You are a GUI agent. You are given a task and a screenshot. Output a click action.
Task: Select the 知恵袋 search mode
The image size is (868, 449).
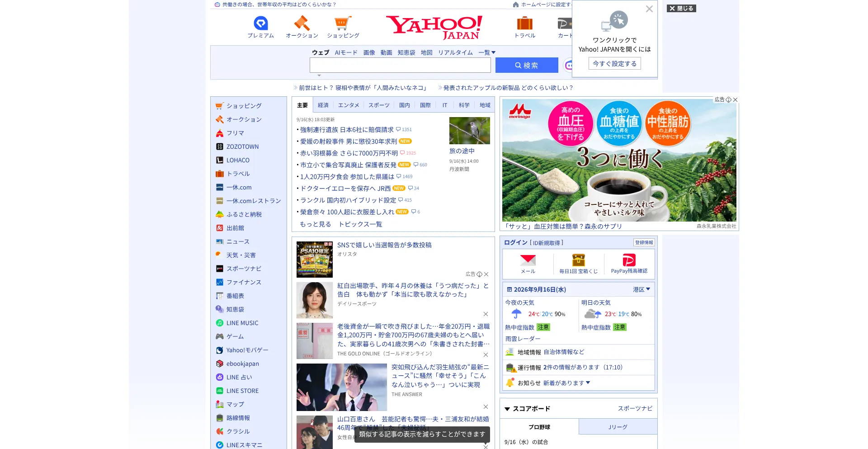406,52
